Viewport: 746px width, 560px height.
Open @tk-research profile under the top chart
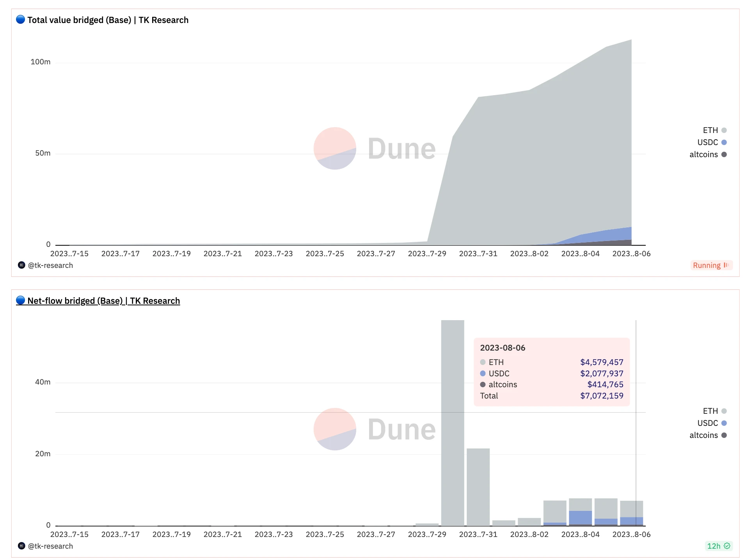click(x=50, y=265)
